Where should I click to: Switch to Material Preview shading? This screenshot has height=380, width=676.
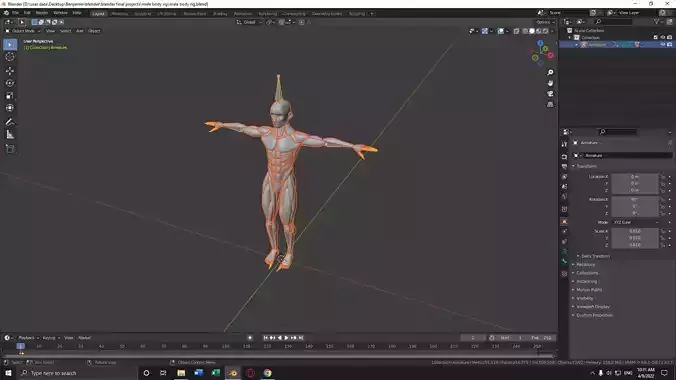point(539,31)
